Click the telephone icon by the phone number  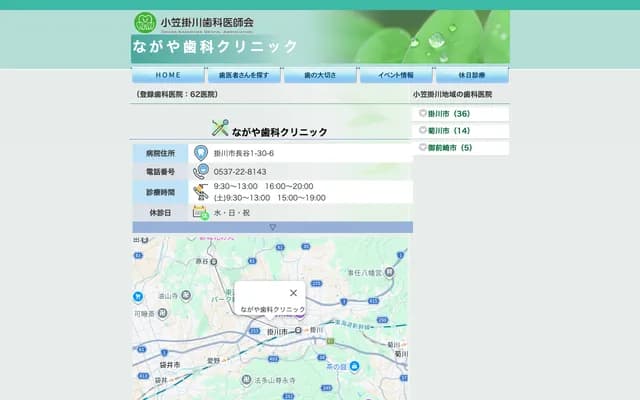coord(200,171)
